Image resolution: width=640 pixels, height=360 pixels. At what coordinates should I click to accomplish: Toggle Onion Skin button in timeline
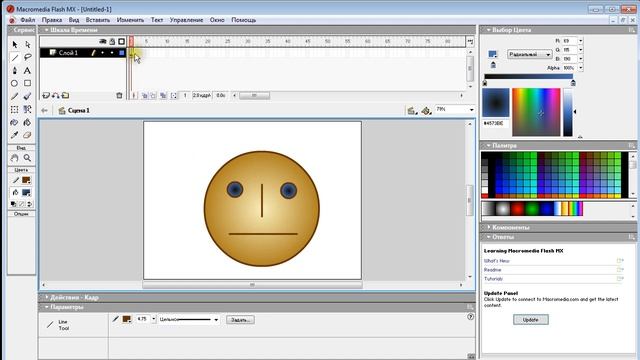(x=144, y=96)
